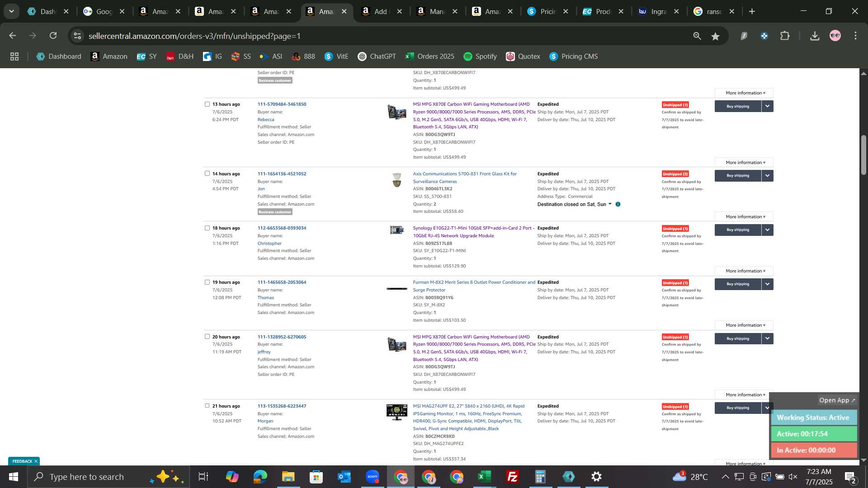The image size is (868, 488).
Task: Open Calculator from the taskbar
Action: (540, 477)
